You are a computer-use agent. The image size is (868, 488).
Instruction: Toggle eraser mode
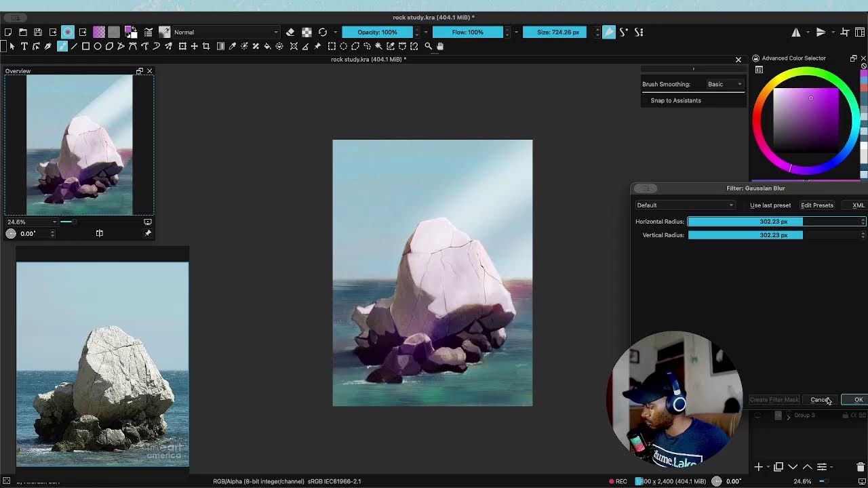290,32
